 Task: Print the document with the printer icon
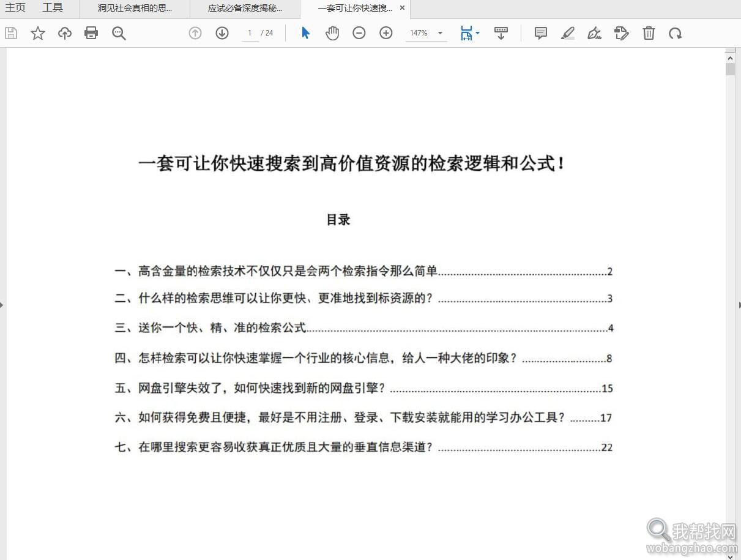[91, 33]
